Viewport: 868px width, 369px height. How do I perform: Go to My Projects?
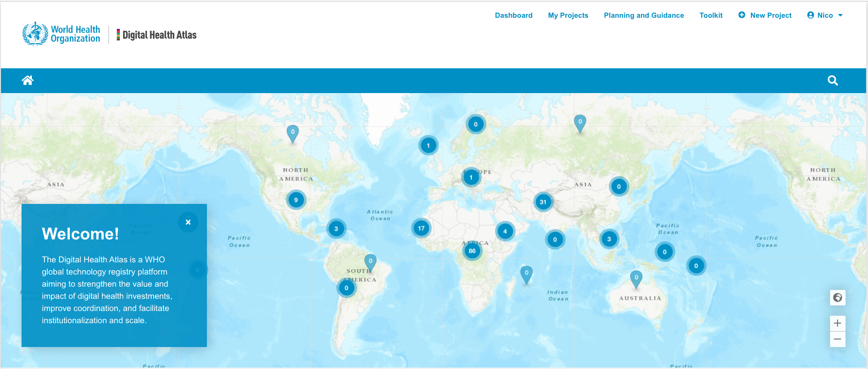[x=568, y=15]
